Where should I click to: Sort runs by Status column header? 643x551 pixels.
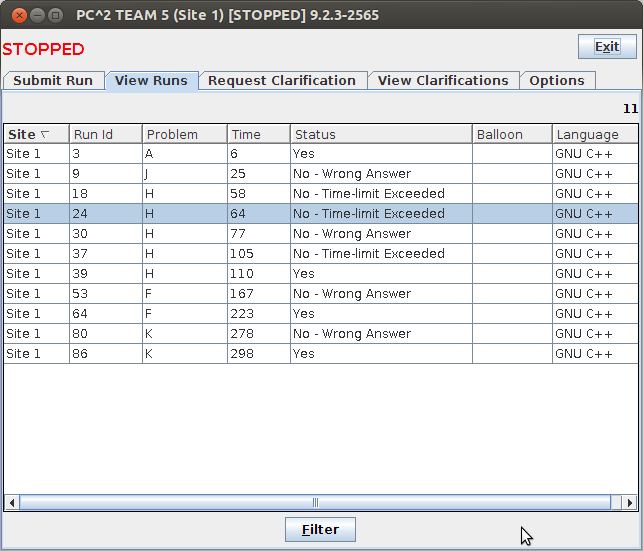coord(380,134)
